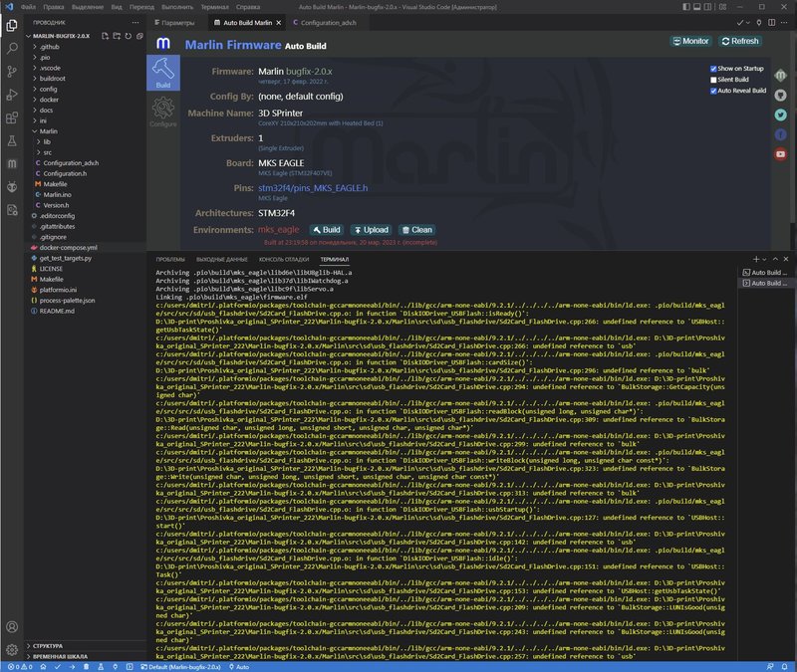Open the Extensions view
The image size is (797, 672).
[x=12, y=116]
